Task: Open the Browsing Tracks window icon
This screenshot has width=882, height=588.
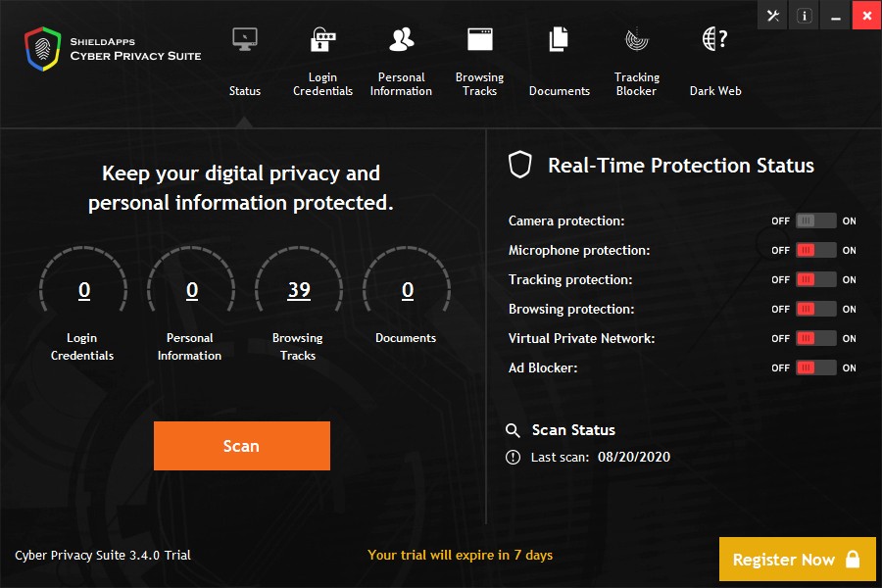Action: click(479, 41)
